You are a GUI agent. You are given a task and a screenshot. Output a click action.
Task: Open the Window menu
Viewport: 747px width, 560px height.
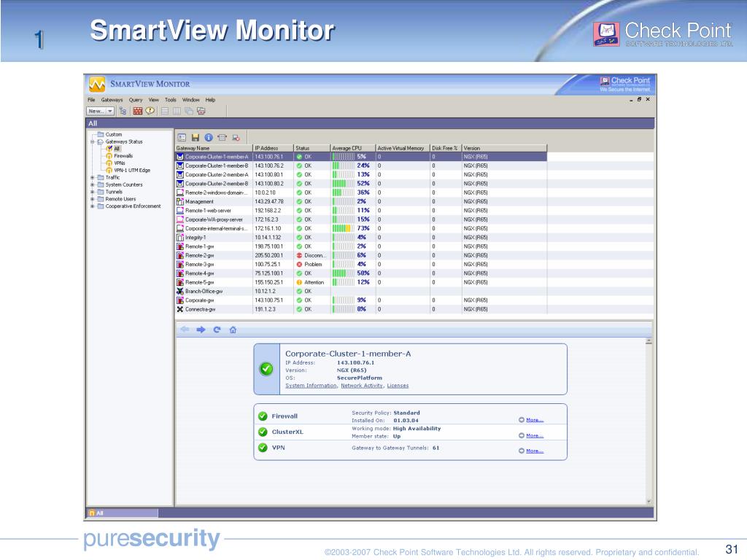190,100
